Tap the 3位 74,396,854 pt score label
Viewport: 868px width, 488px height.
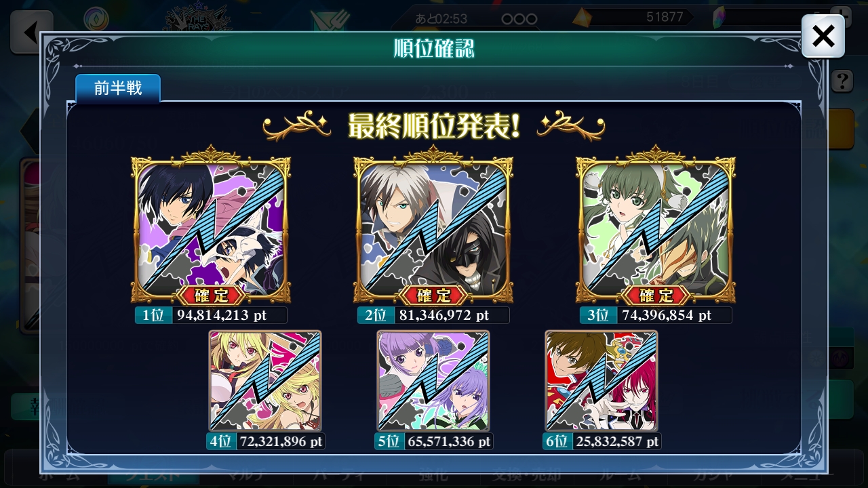click(x=656, y=315)
